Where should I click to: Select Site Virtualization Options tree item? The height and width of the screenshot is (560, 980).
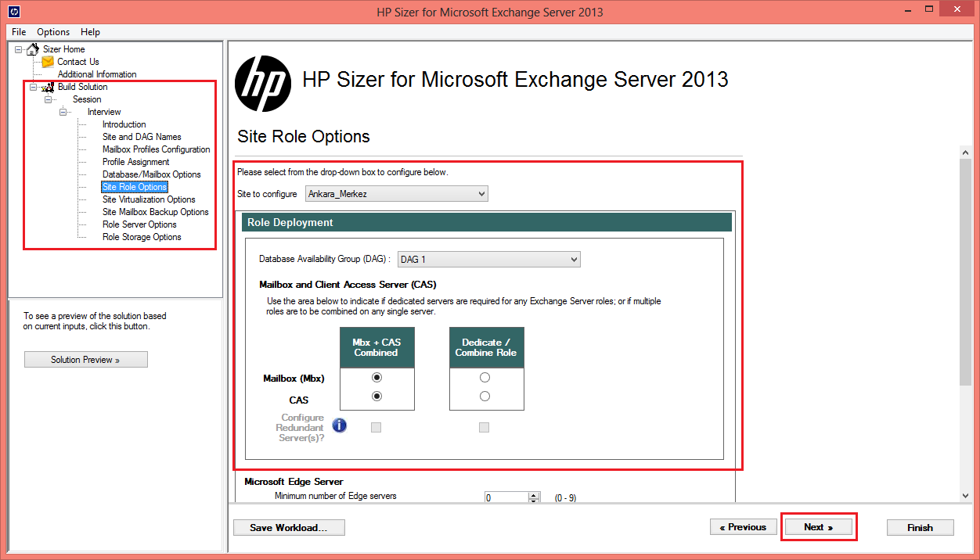(x=149, y=199)
